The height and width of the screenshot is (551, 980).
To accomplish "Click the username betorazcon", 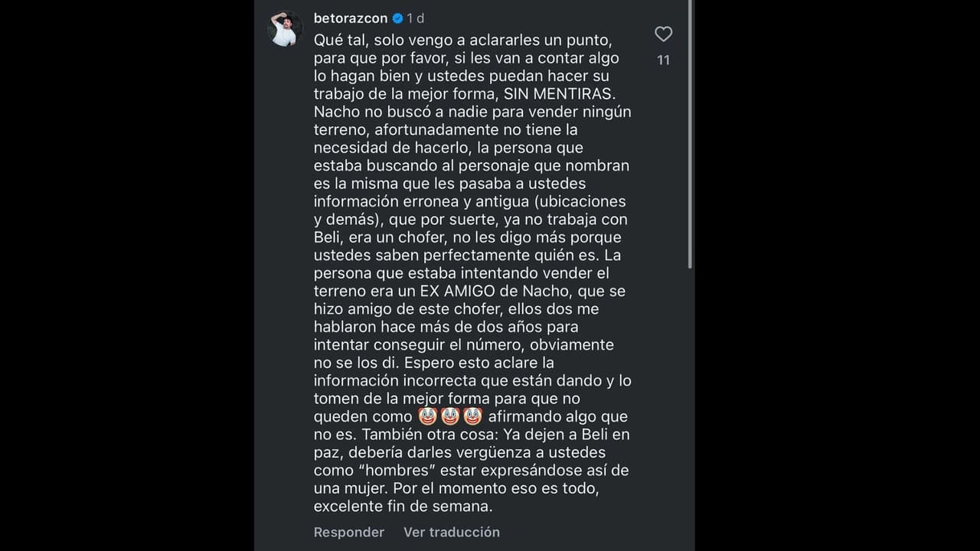I will pyautogui.click(x=352, y=18).
